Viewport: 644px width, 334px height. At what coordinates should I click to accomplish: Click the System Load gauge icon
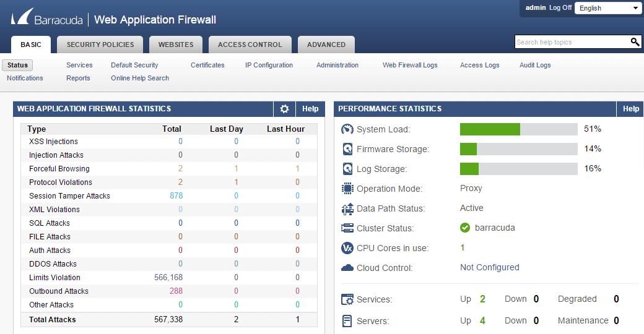(347, 129)
